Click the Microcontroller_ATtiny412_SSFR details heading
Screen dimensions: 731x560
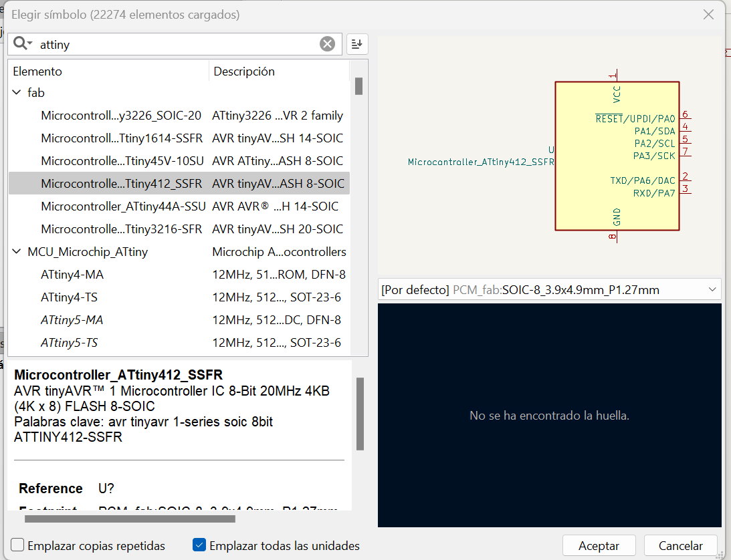tap(118, 375)
